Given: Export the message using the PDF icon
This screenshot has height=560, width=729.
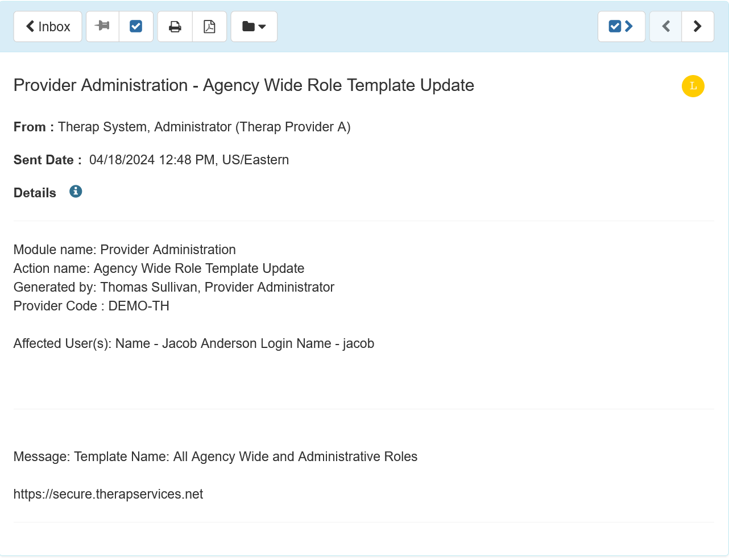Looking at the screenshot, I should point(209,27).
